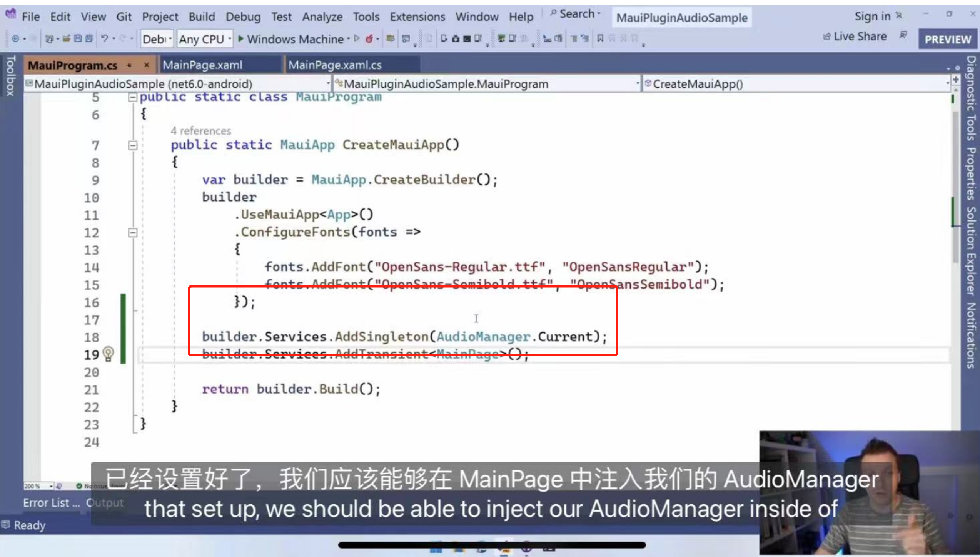This screenshot has width=980, height=557.
Task: Open the 200 % zoom level dropdown
Action: pos(38,486)
